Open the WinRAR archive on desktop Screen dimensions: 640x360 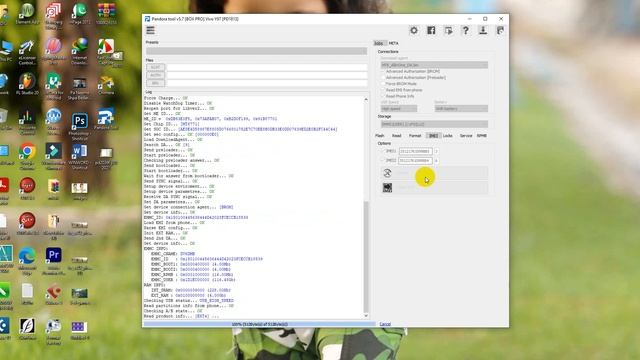[106, 13]
